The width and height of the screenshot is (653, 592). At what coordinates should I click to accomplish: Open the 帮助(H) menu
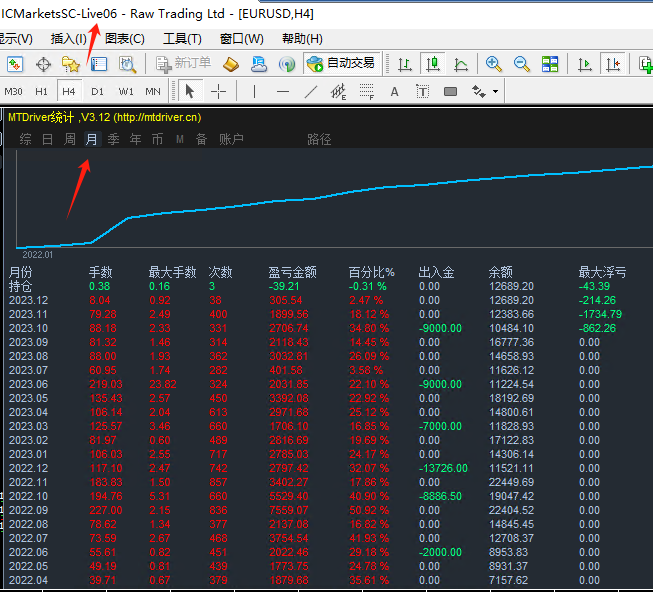pos(302,39)
